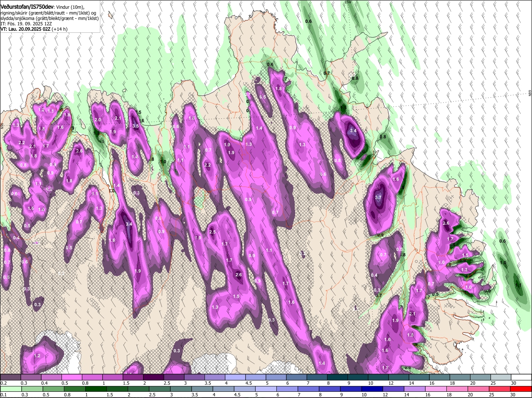Click the 3.5 precipitation value on the map
Viewport: 532px width, 398px height.
click(x=135, y=126)
